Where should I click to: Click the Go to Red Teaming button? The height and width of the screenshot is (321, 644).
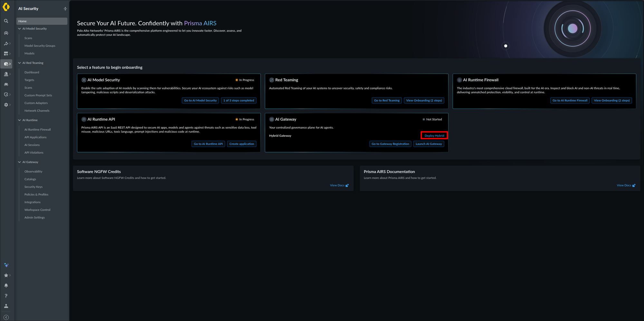tap(387, 100)
